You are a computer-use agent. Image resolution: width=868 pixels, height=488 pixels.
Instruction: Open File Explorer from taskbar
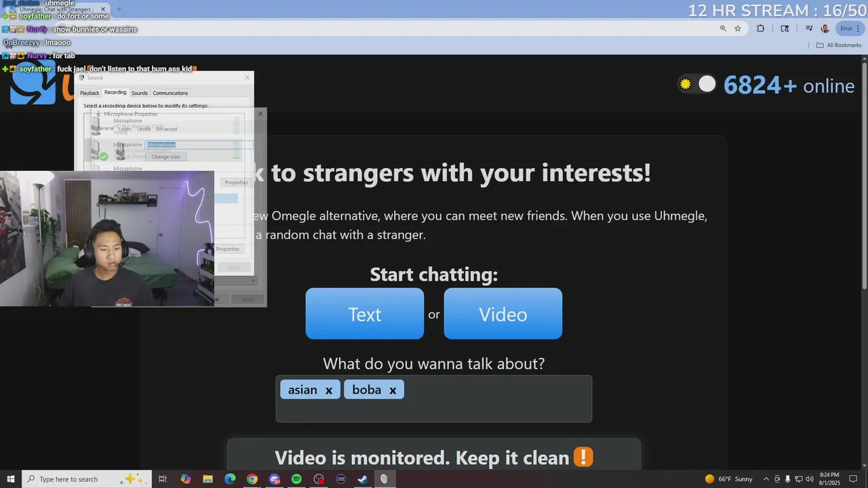(x=208, y=479)
